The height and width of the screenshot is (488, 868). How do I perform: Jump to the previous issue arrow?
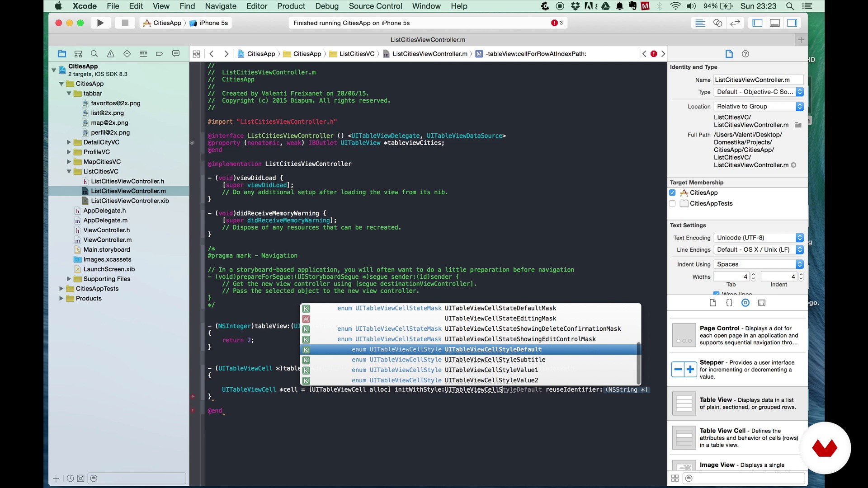[644, 54]
